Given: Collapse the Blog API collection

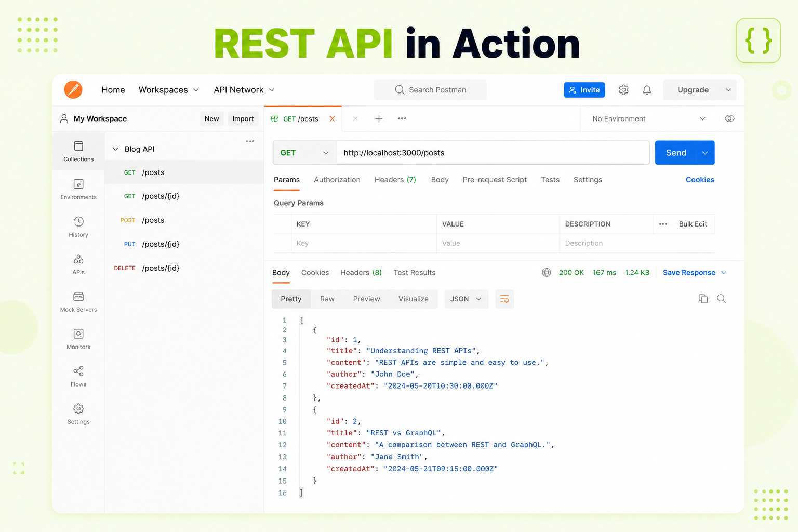Looking at the screenshot, I should tap(115, 149).
